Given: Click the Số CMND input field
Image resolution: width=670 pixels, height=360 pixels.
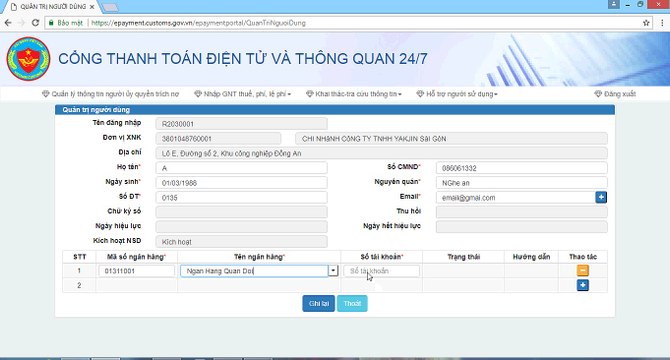Looking at the screenshot, I should [x=521, y=168].
